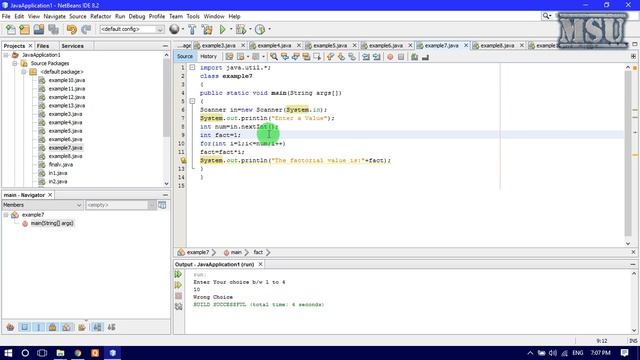Click Re-run green arrows icon in Output
Image resolution: width=640 pixels, height=360 pixels.
[x=178, y=274]
